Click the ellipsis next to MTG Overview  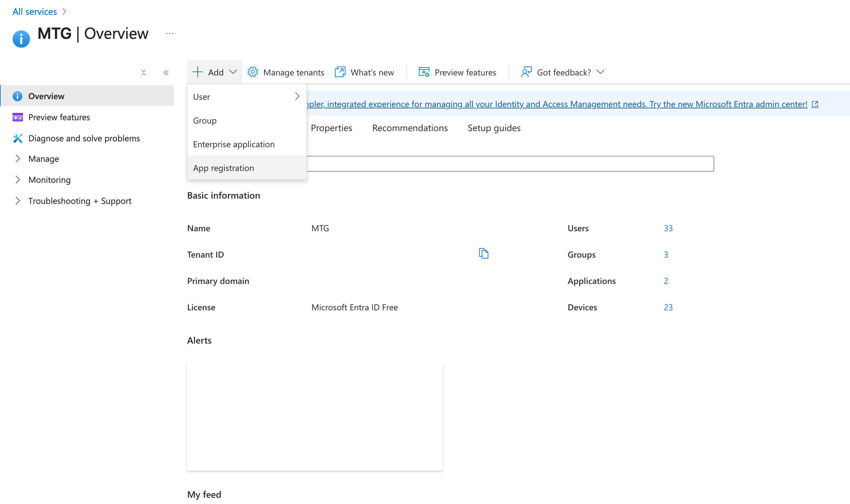(x=169, y=34)
